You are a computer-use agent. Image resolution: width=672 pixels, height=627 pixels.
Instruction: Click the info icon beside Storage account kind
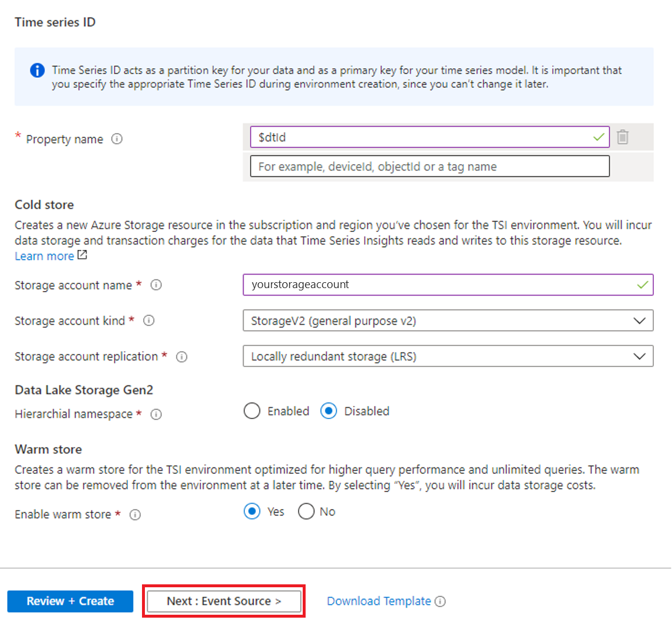[148, 321]
